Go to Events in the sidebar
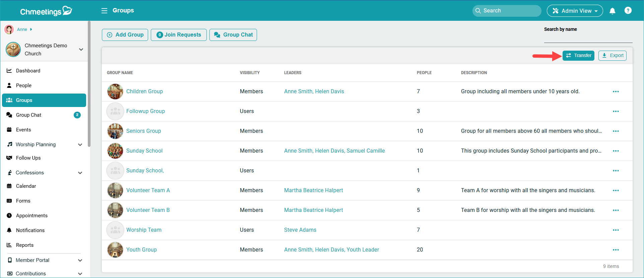Viewport: 644px width, 278px height. point(23,130)
